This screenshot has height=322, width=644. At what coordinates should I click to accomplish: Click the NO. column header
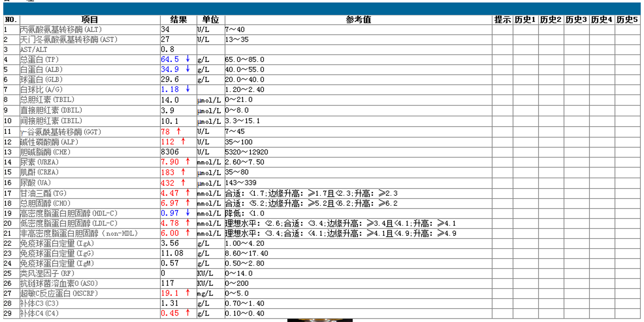click(x=11, y=20)
